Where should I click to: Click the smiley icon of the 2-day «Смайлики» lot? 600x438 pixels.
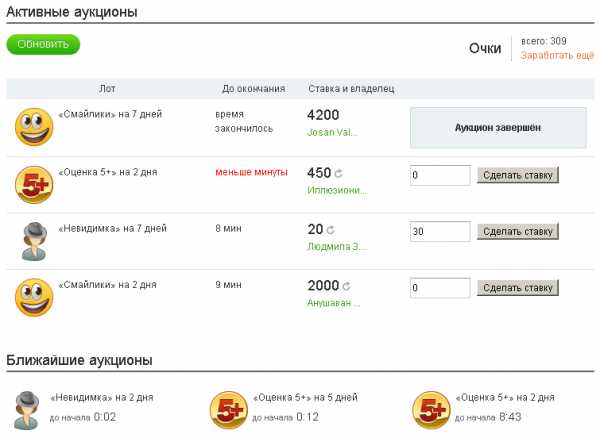pyautogui.click(x=34, y=296)
